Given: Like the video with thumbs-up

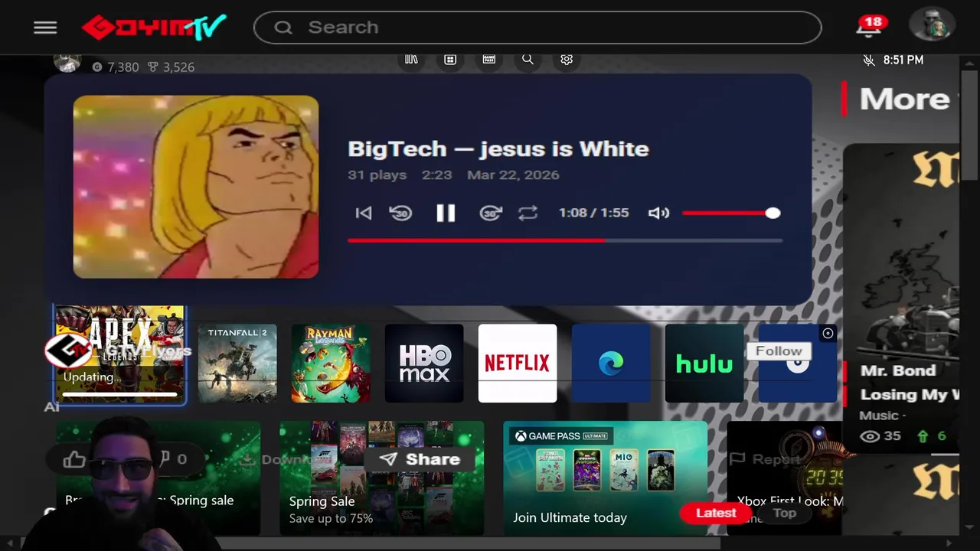Looking at the screenshot, I should click(x=74, y=459).
